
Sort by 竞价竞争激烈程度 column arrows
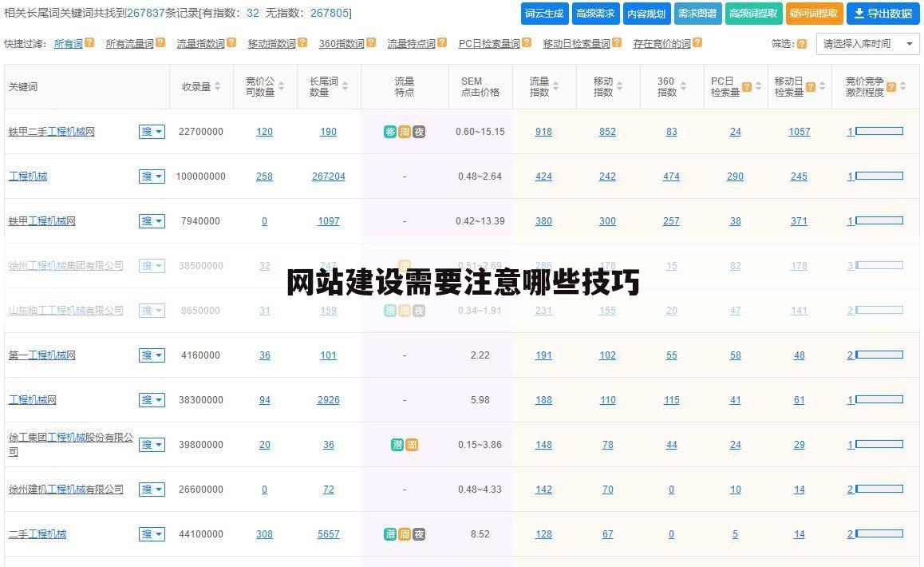coord(902,86)
